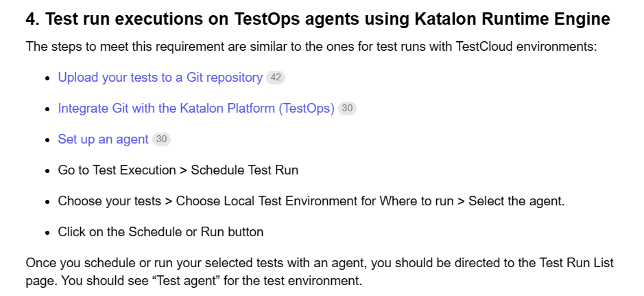Click the 42 badge beside the Upload link
The image size is (644, 296).
point(276,78)
